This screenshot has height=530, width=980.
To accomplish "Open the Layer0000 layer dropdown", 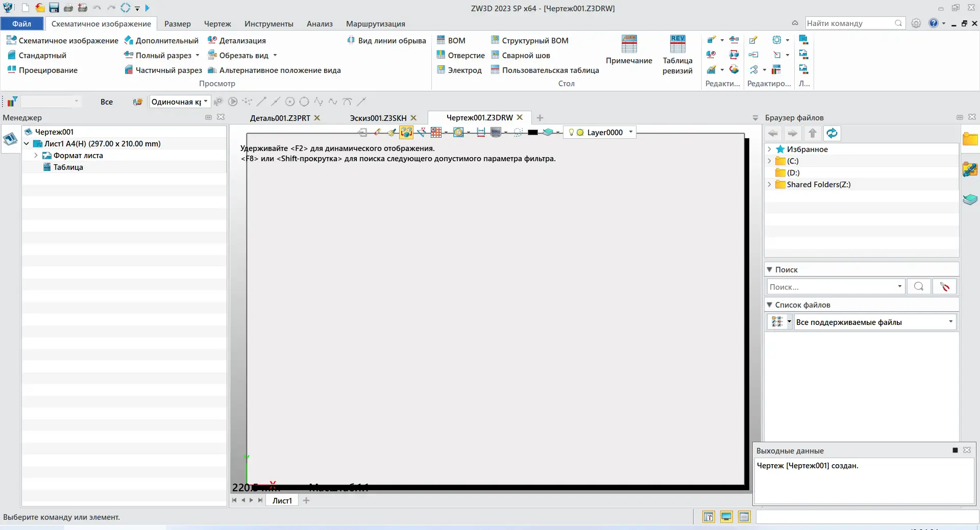I will tap(631, 132).
